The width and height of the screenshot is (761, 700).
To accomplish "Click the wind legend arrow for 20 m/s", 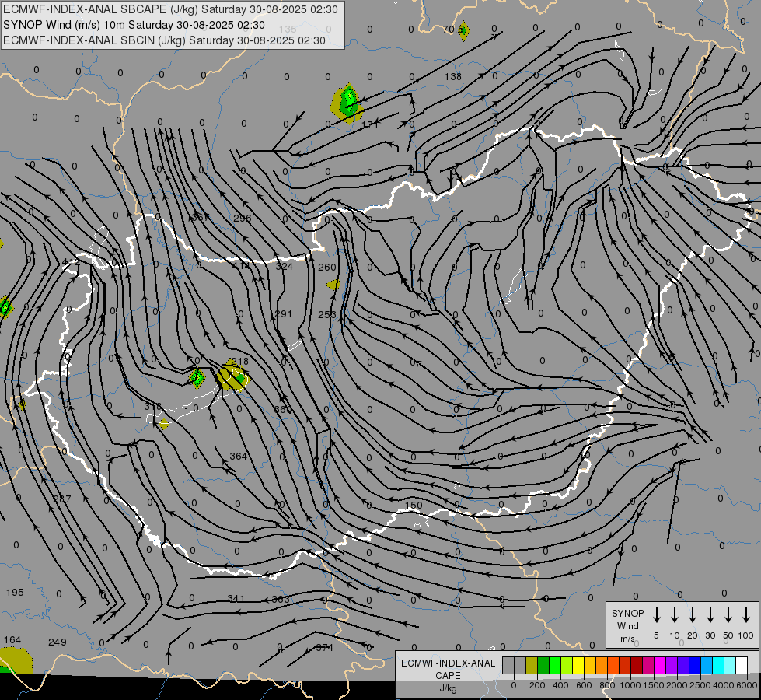I will pos(692,614).
